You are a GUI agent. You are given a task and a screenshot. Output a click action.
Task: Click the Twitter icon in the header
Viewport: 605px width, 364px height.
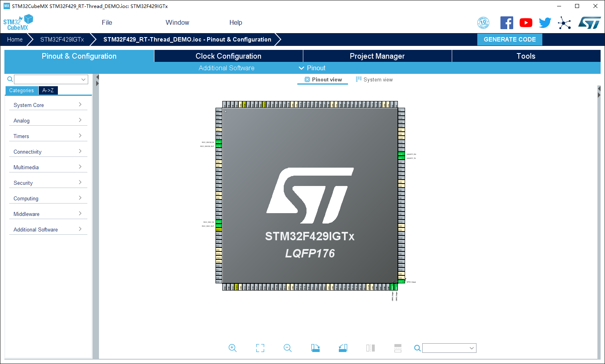[x=545, y=22]
